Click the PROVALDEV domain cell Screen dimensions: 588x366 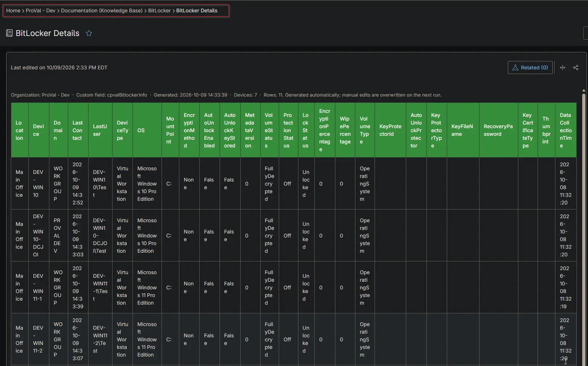[x=58, y=236]
